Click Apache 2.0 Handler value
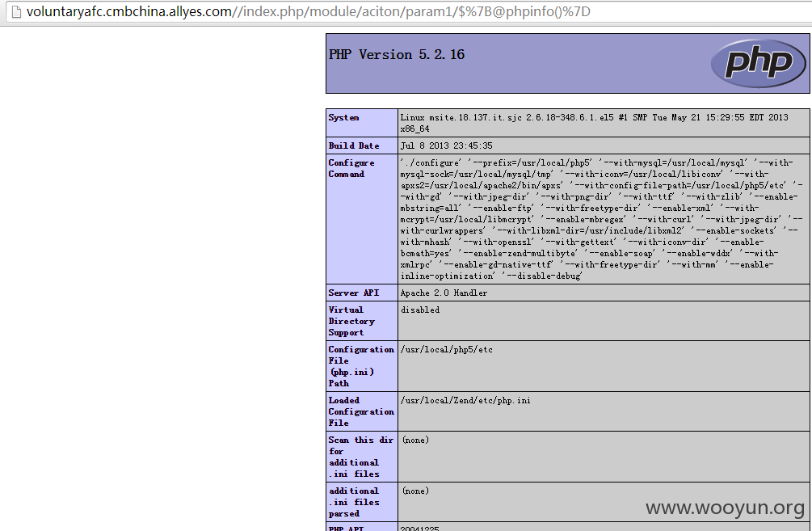The image size is (812, 531). tap(444, 293)
